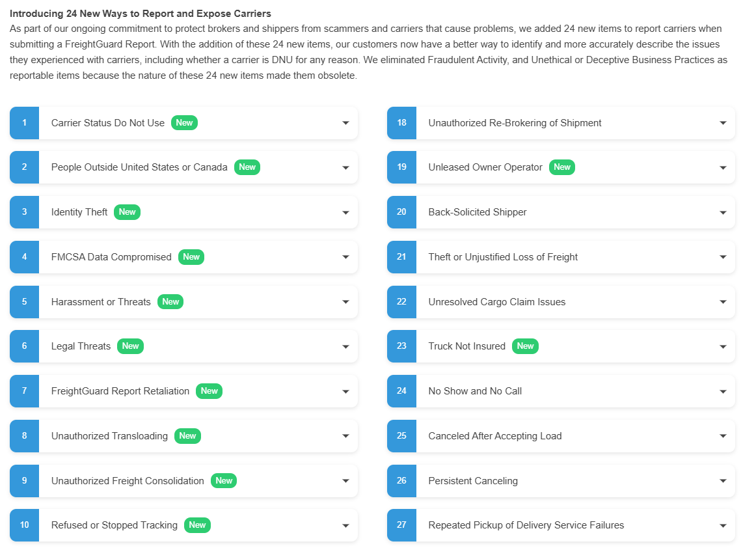Click the New badge next to Legal Threats

pyautogui.click(x=130, y=346)
